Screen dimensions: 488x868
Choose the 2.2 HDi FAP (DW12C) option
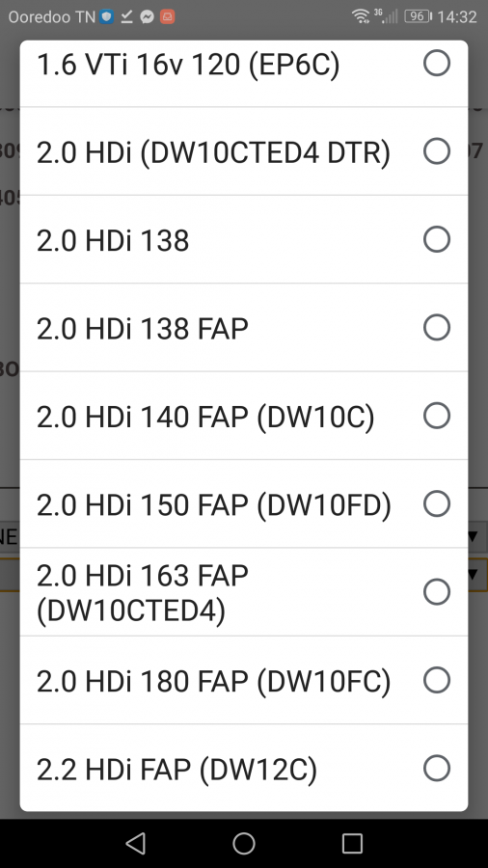click(x=243, y=768)
